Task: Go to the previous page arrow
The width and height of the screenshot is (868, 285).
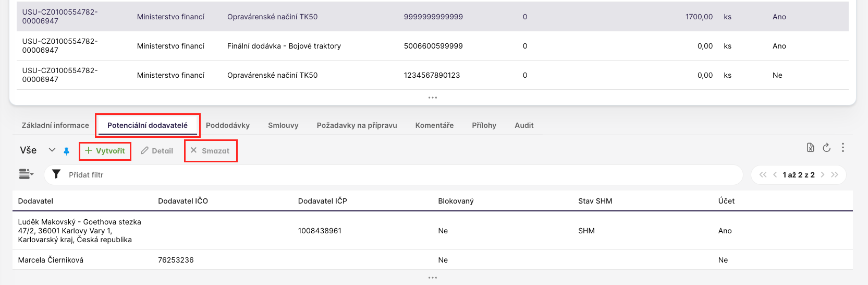Action: (775, 175)
